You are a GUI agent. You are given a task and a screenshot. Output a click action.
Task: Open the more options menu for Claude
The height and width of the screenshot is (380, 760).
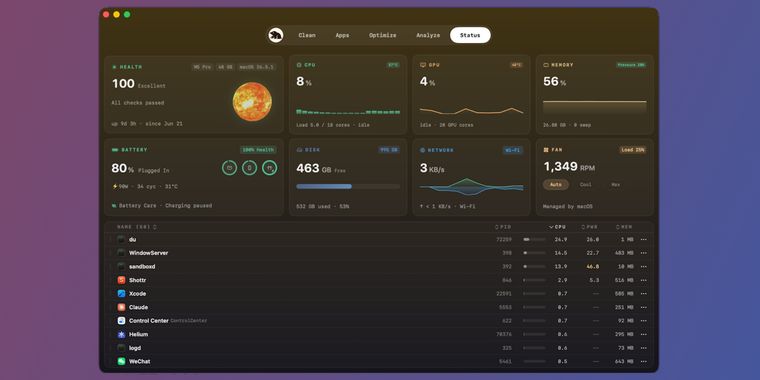click(x=644, y=307)
